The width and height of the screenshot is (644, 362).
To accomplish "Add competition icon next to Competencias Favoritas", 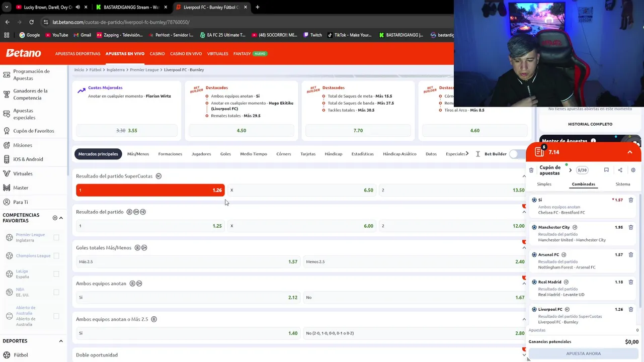I will coord(55,218).
